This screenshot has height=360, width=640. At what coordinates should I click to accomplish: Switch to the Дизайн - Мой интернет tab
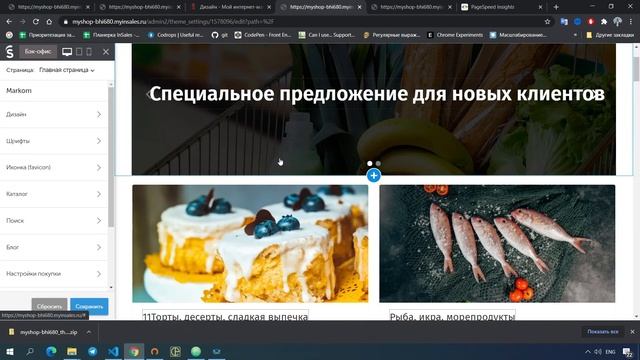[x=231, y=7]
